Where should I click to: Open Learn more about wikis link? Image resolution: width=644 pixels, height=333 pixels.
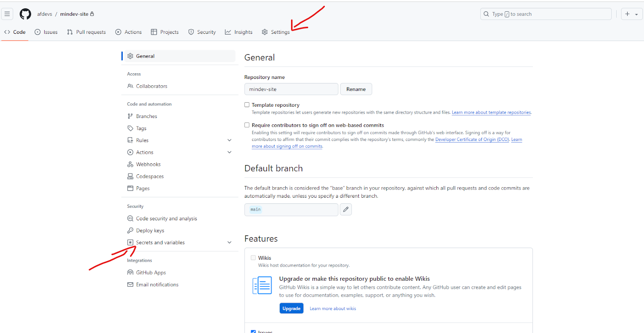[x=333, y=308]
